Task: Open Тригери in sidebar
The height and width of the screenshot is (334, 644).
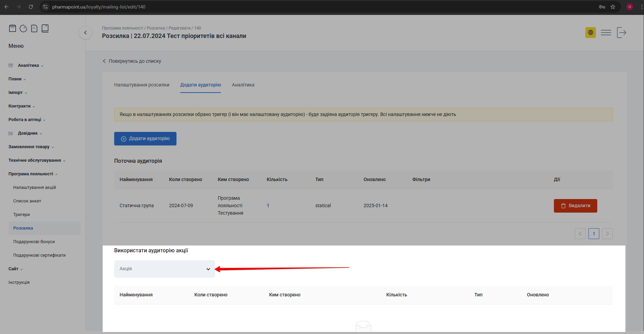Action: [x=21, y=215]
